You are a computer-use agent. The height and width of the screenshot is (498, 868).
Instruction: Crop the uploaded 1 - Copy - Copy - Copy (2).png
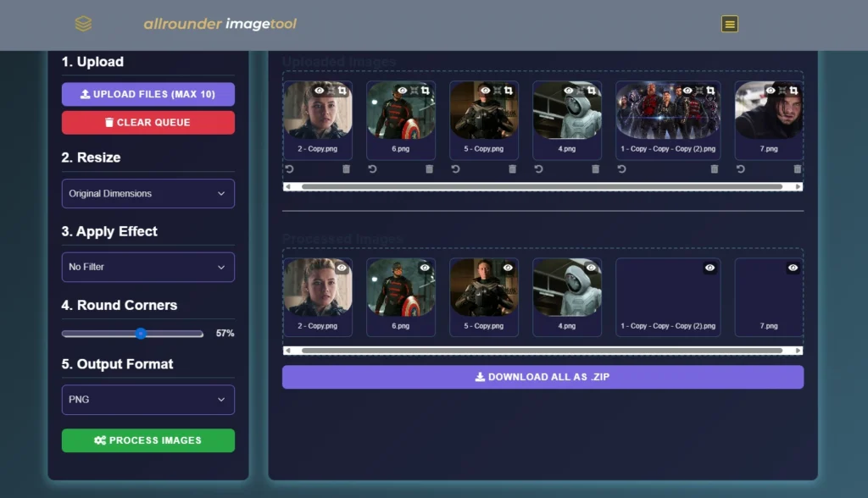click(x=710, y=90)
